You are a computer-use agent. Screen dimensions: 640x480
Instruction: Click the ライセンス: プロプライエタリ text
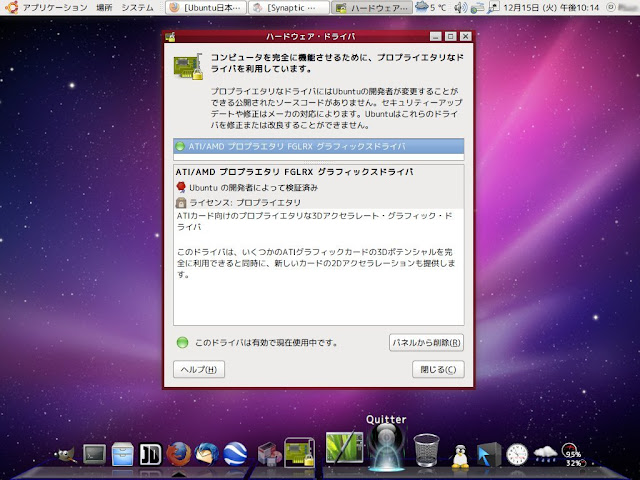[x=245, y=202]
